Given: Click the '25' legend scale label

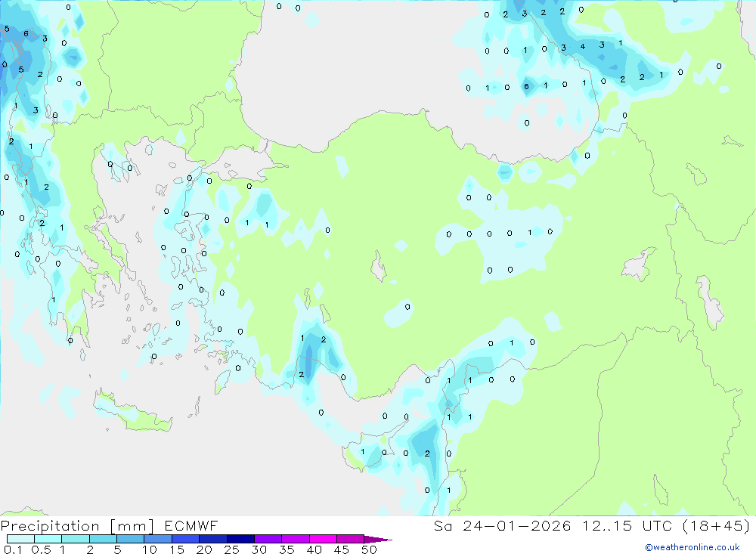Looking at the screenshot, I should click(232, 549).
